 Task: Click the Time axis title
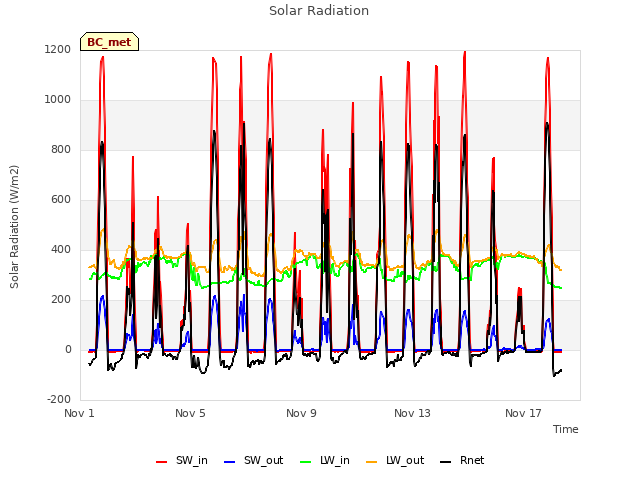point(566,429)
